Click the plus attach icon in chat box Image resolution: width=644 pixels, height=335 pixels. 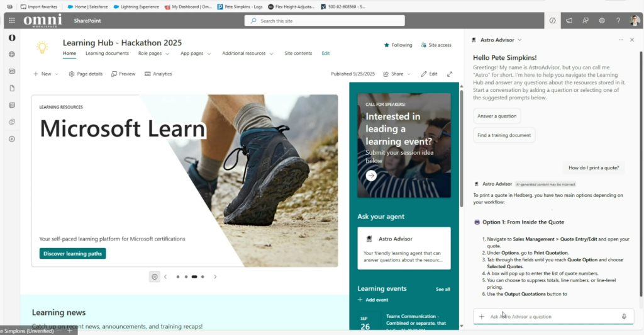click(481, 317)
